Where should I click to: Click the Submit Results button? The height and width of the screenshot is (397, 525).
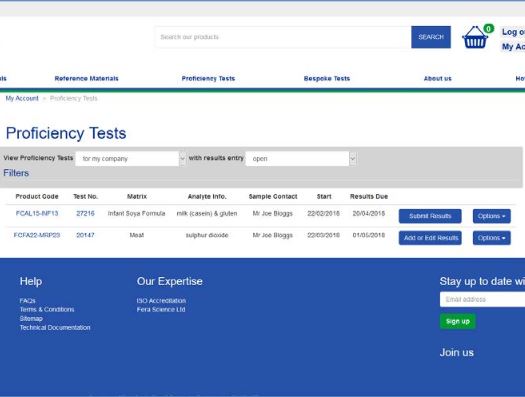[430, 216]
